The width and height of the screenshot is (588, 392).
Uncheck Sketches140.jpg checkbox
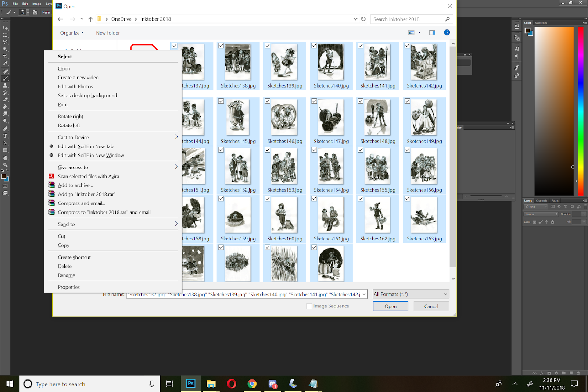point(314,46)
